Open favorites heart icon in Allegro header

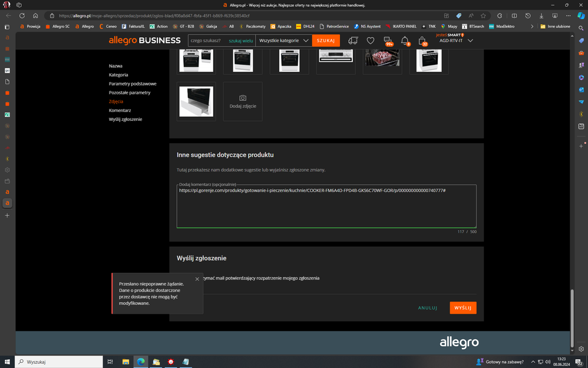click(x=371, y=41)
